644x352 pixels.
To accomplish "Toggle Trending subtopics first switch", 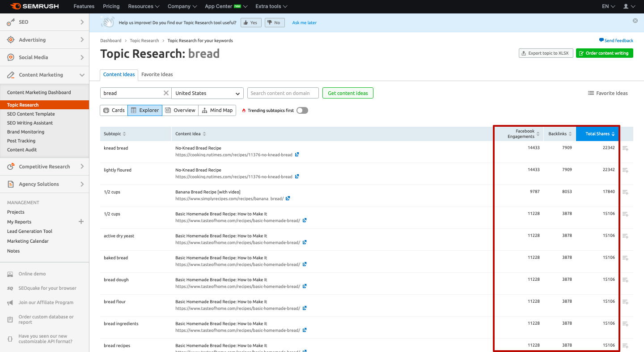I will point(302,111).
